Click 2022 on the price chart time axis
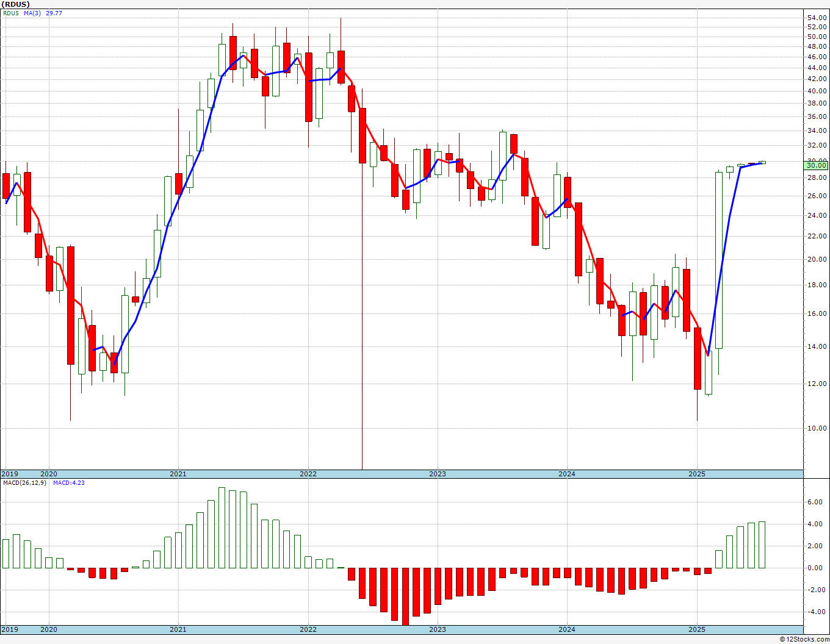 tap(308, 474)
